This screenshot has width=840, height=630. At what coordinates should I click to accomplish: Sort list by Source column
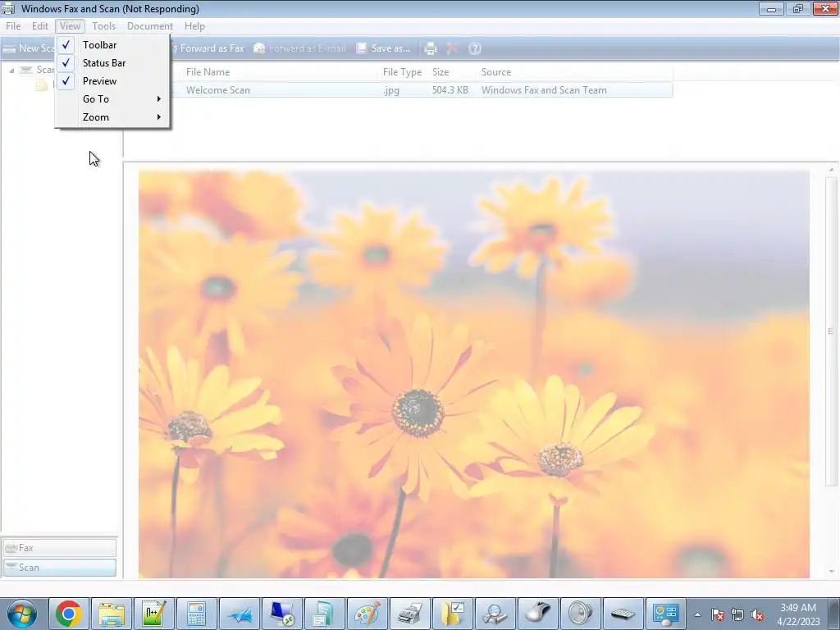pyautogui.click(x=496, y=72)
